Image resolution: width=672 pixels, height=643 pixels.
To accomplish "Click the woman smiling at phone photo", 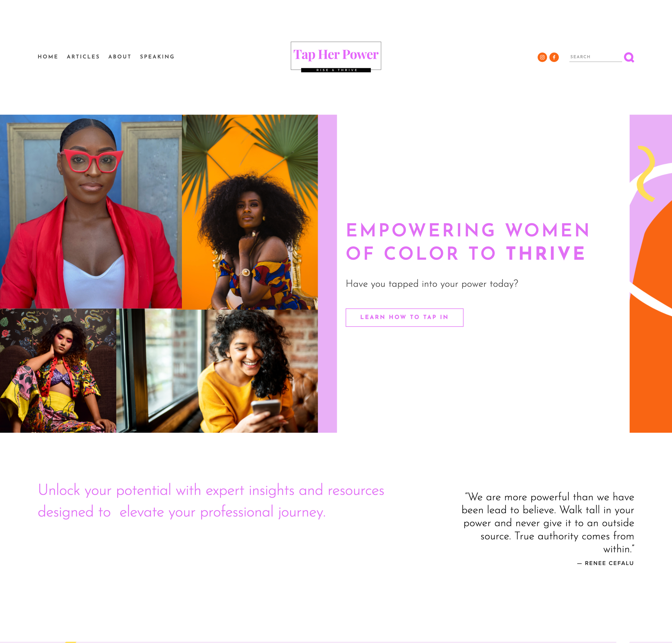I will point(217,371).
